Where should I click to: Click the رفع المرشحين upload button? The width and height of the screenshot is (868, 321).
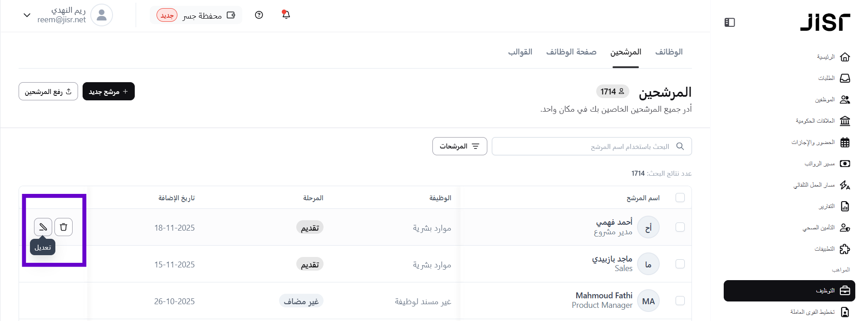point(48,91)
